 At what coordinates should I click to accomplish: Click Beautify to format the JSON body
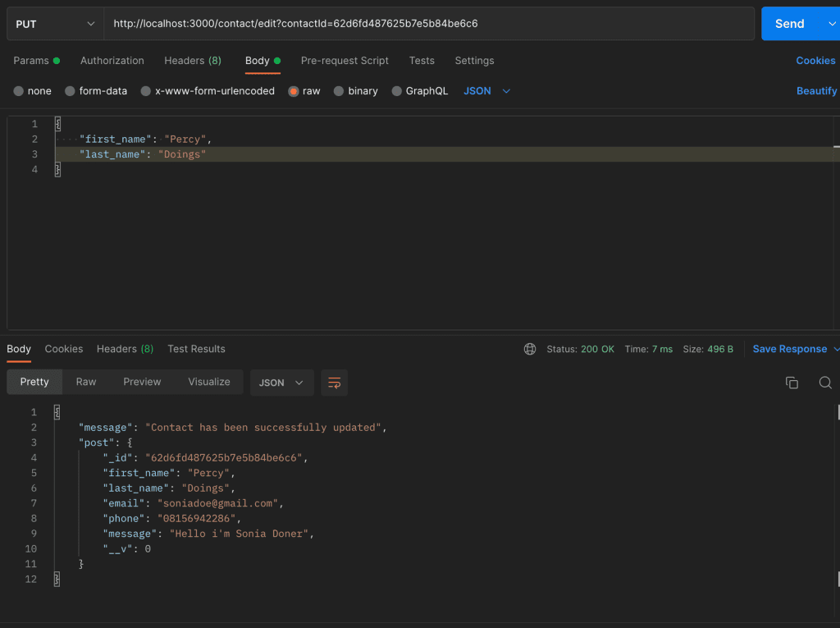coord(816,91)
